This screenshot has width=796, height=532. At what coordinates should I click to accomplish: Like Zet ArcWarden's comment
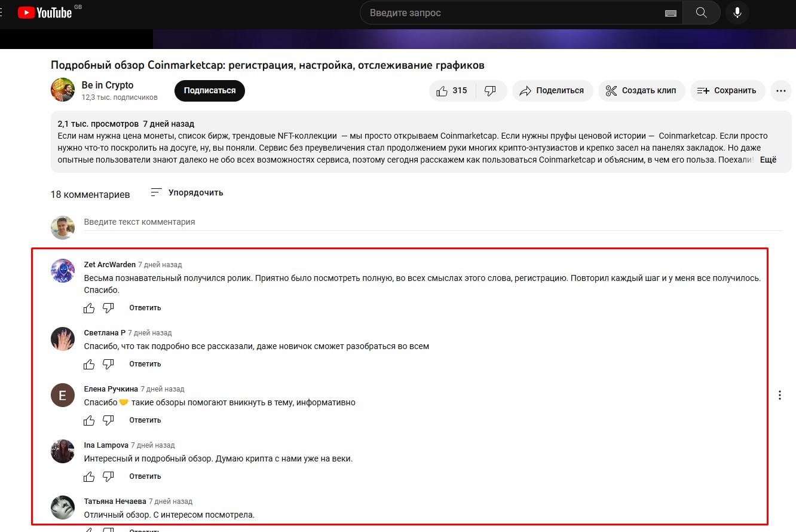tap(89, 308)
